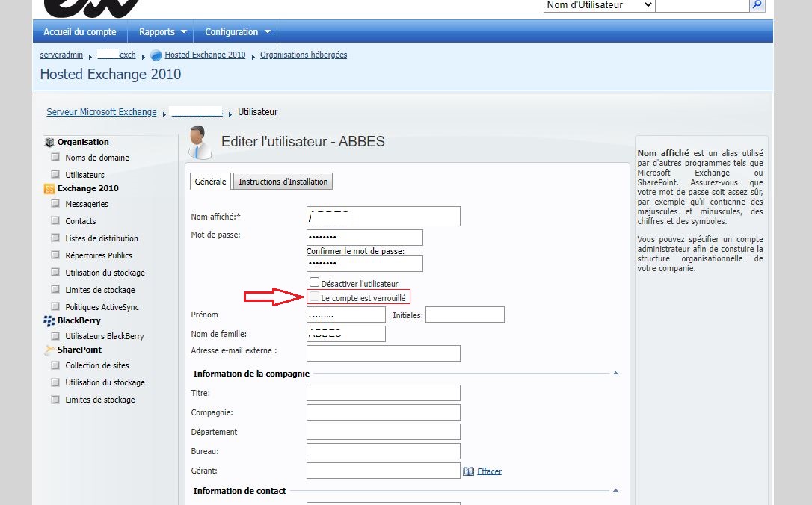The width and height of the screenshot is (812, 505).
Task: Check Désactiver l'utilisateur checkbox
Action: [x=314, y=282]
